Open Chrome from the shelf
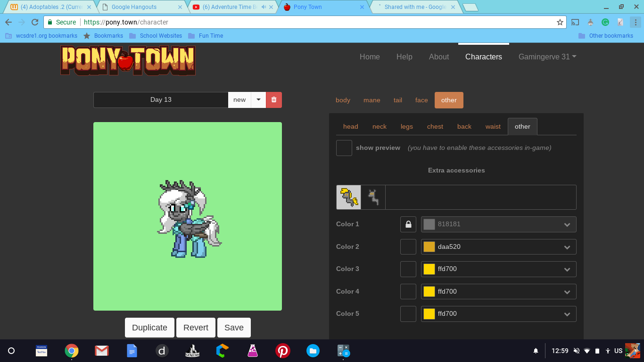Image resolution: width=644 pixels, height=362 pixels. click(x=72, y=351)
